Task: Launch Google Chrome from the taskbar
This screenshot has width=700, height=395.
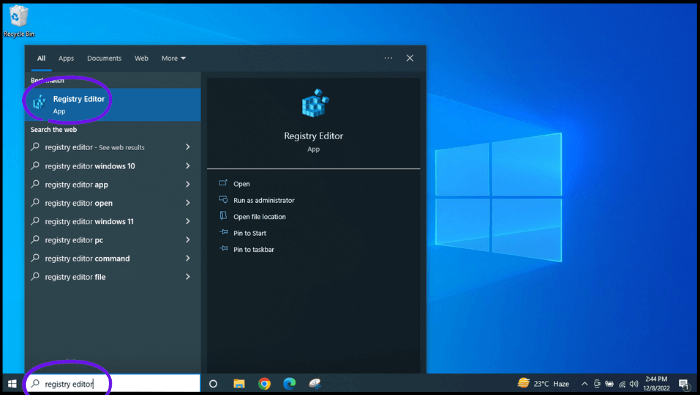Action: [264, 384]
